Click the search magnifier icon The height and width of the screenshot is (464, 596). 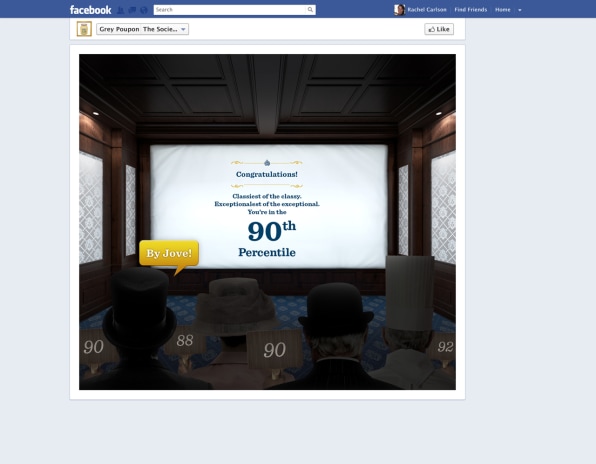click(310, 10)
